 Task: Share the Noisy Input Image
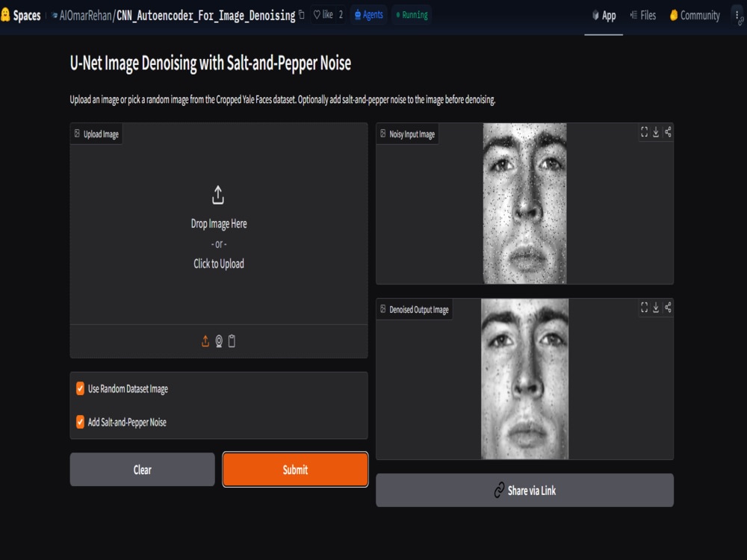[x=668, y=132]
